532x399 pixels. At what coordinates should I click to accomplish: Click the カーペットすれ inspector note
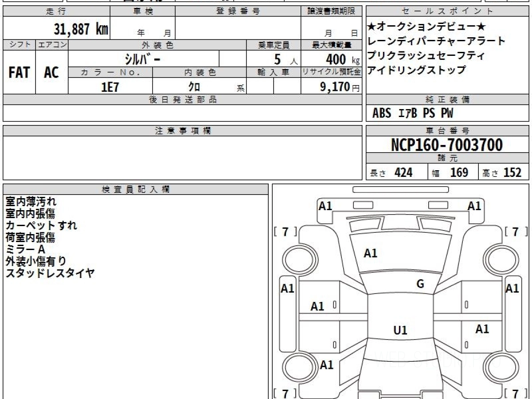(x=41, y=225)
